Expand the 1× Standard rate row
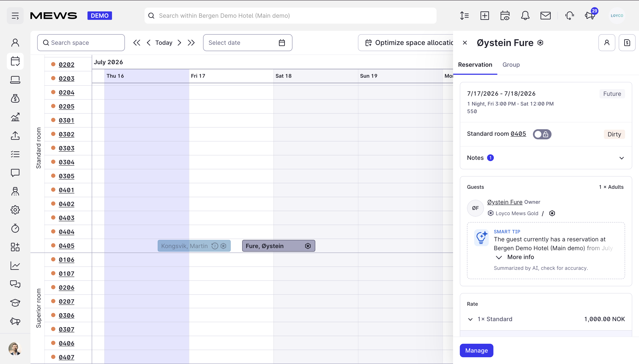 click(546, 319)
